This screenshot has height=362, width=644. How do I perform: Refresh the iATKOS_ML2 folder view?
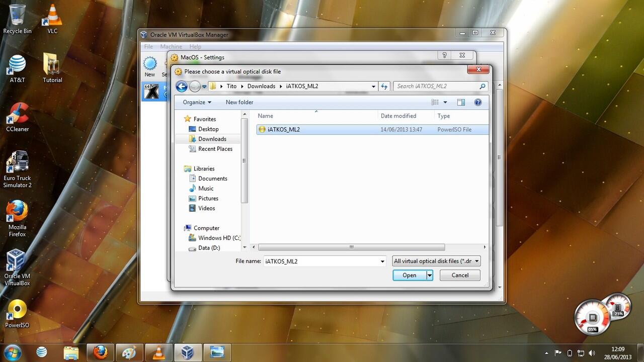[384, 86]
